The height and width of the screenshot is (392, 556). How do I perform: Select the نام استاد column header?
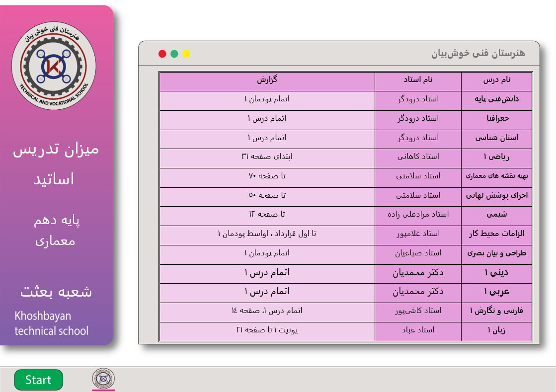click(x=418, y=80)
